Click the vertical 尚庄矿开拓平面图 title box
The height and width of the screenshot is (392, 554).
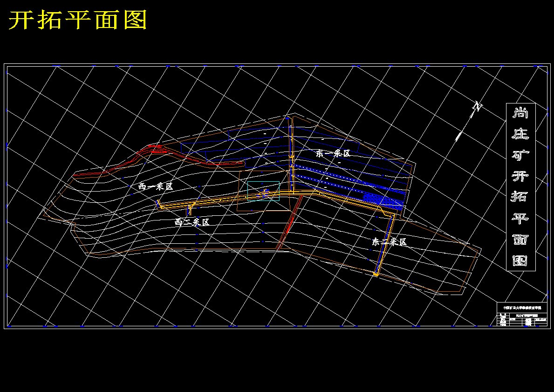tap(521, 187)
